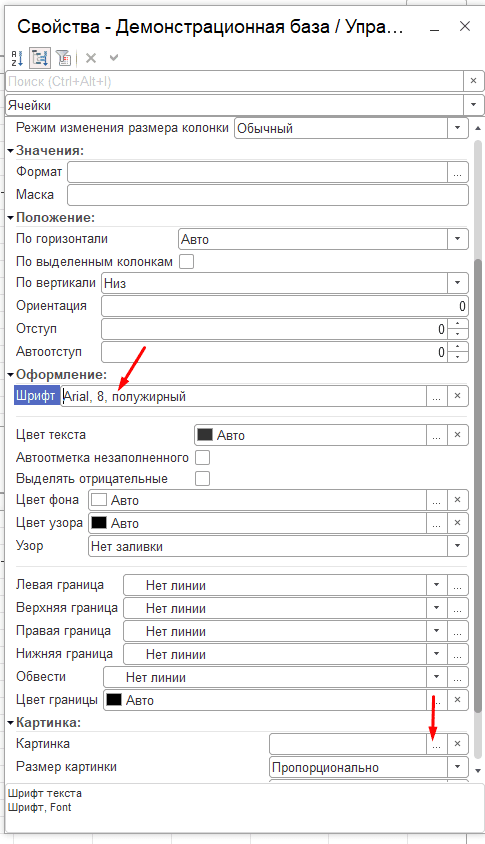Open the По горизонтали dropdown
The image size is (485, 844).
(x=458, y=239)
